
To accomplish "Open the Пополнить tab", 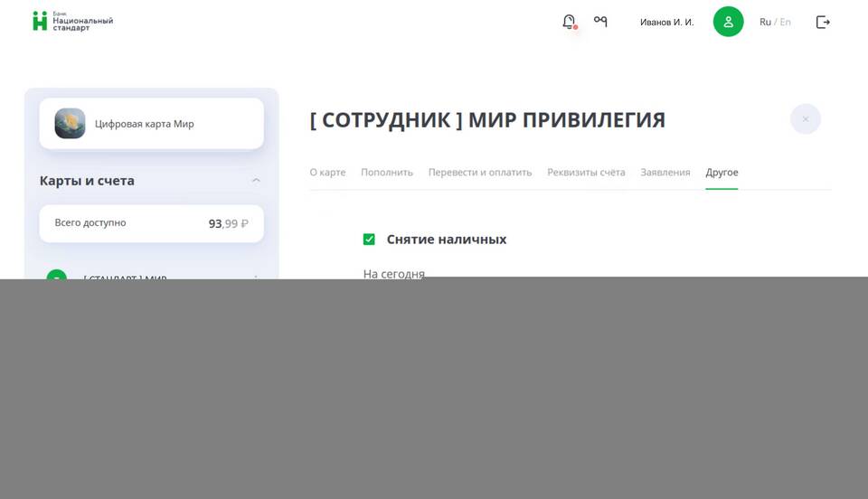I will coord(387,172).
